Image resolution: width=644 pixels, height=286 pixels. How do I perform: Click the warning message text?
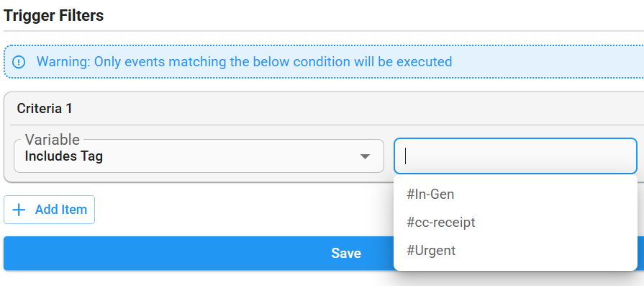pos(245,62)
